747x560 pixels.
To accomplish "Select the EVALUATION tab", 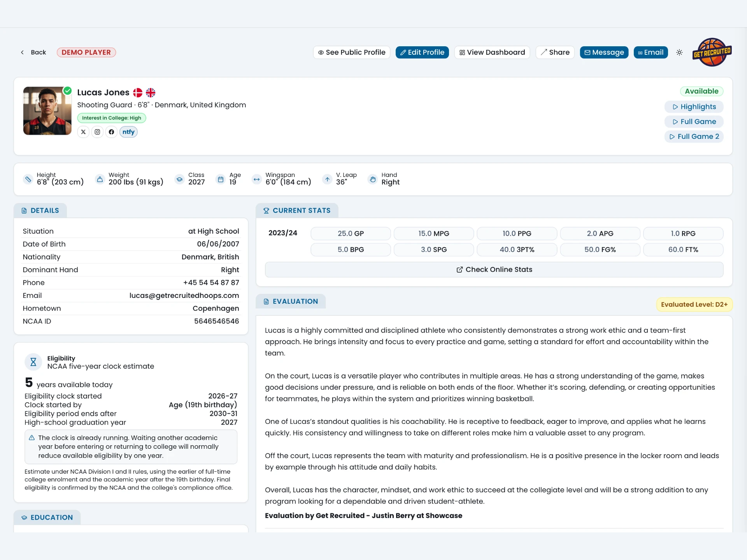I will click(291, 301).
